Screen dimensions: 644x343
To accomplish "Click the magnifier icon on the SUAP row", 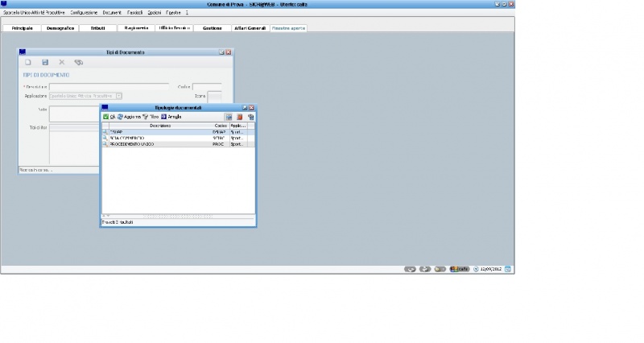I will tap(105, 132).
